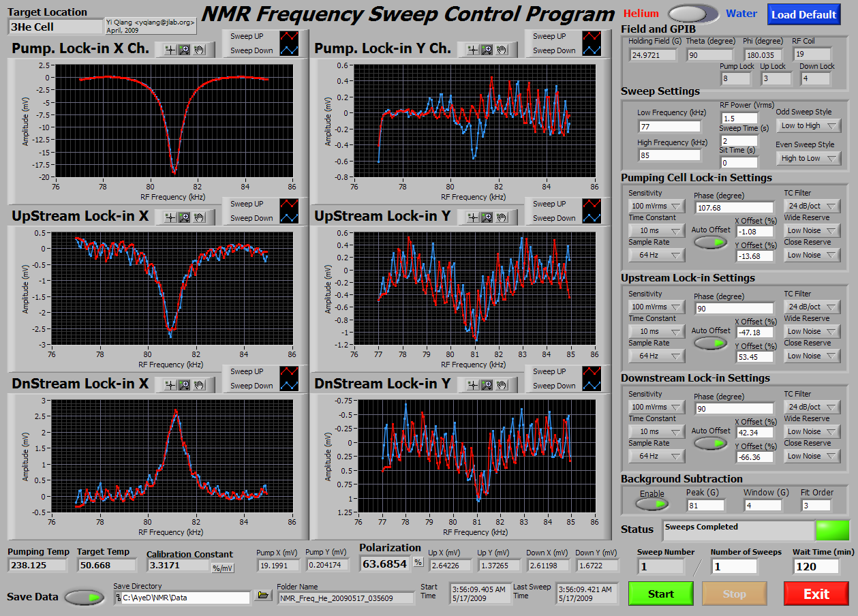
Task: Open the Save Directory folder browse icon
Action: click(262, 596)
